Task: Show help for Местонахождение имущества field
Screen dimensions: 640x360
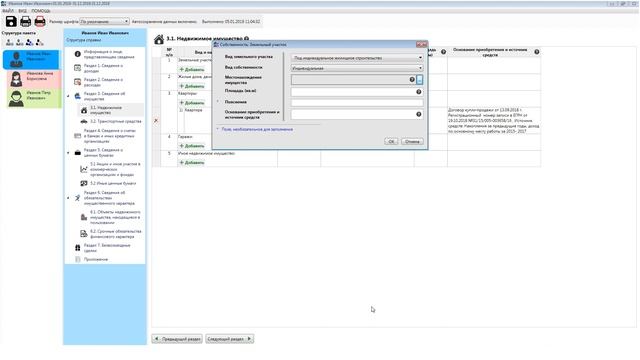Action: point(412,80)
